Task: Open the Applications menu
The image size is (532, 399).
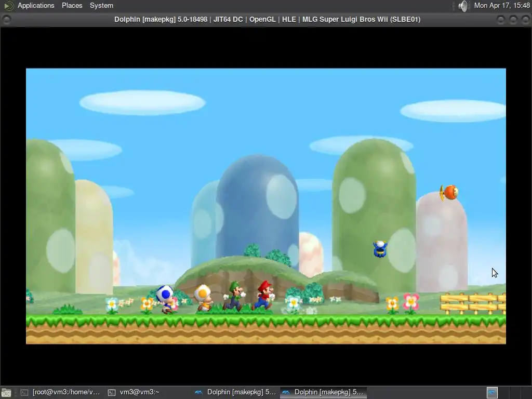Action: coord(36,5)
